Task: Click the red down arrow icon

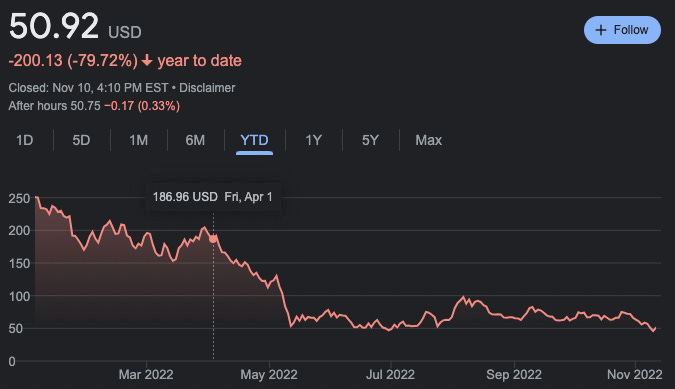Action: pos(147,60)
